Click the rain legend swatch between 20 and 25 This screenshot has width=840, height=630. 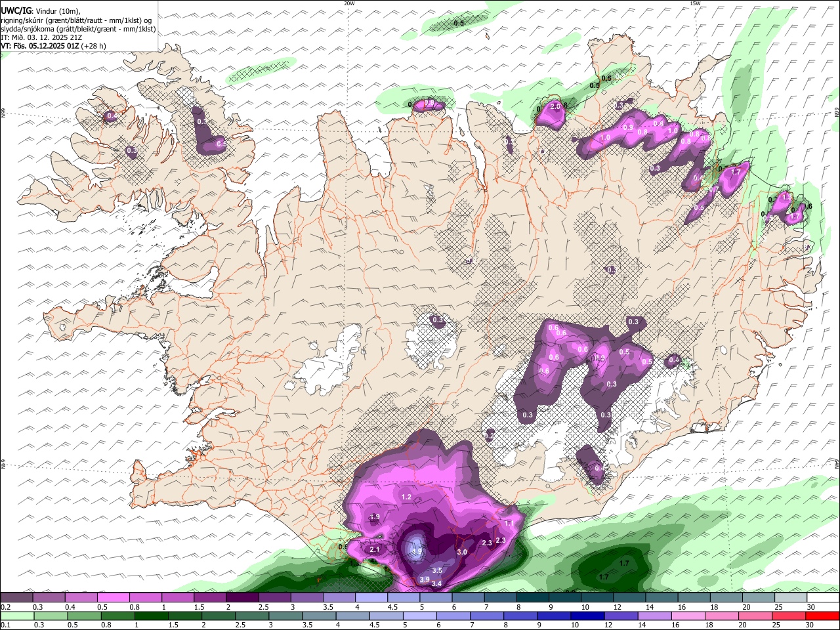coord(755,616)
